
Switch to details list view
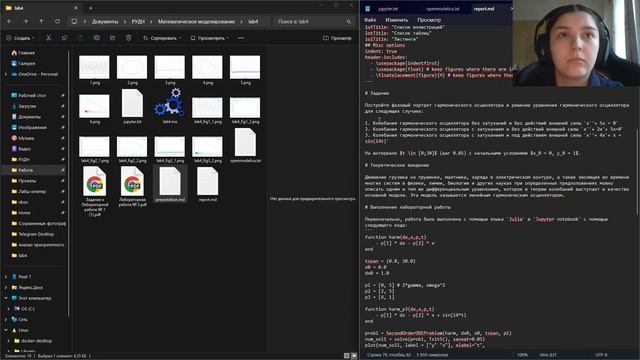coord(347,356)
